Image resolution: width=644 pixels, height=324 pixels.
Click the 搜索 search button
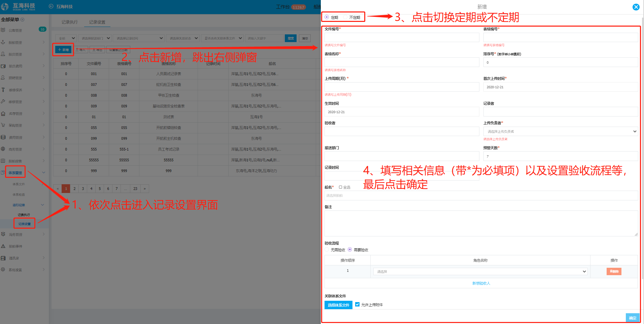[x=291, y=38]
